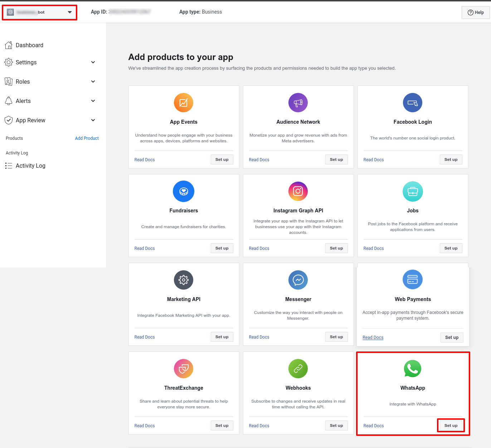
Task: Open the Help button
Action: point(476,13)
